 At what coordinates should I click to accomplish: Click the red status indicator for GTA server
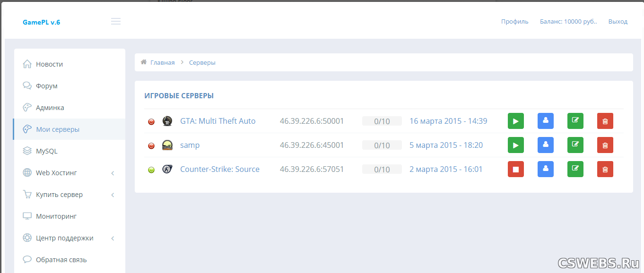[x=151, y=121]
